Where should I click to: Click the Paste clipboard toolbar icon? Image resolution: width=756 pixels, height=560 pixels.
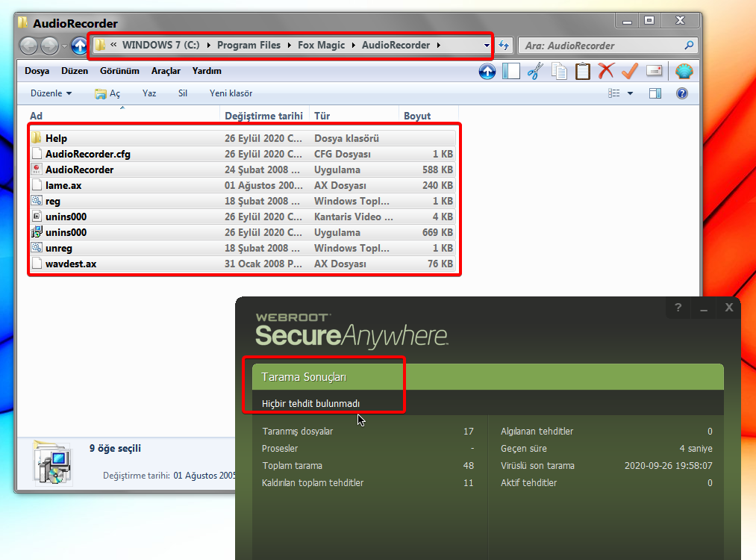pos(582,72)
